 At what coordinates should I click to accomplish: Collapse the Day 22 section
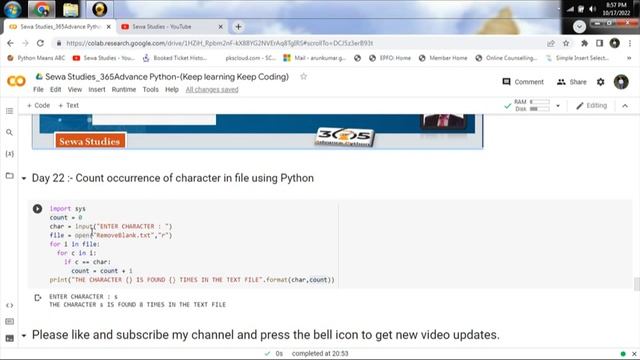click(x=24, y=178)
